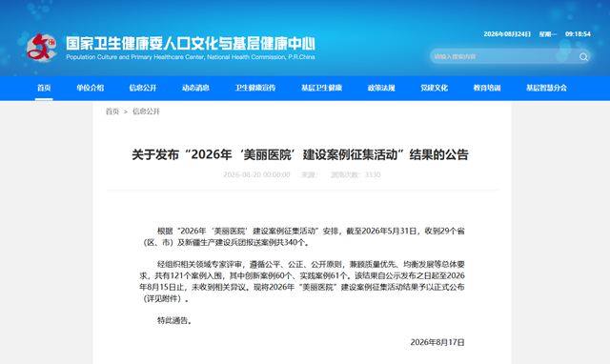Select 基层卫生健康 navigation item
The image size is (610, 364).
click(x=322, y=88)
